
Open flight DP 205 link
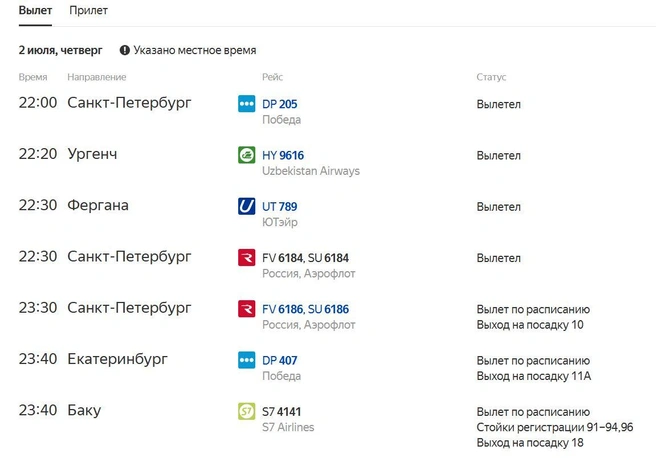279,104
